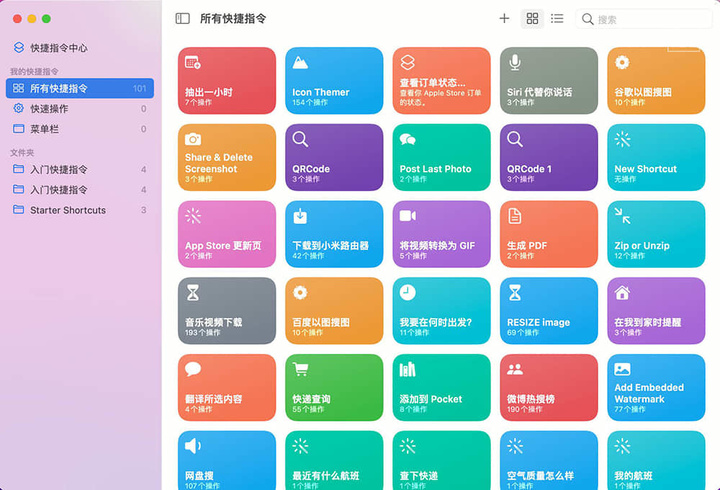This screenshot has width=720, height=490.
Task: Click the shopping cart icon on 快递查询
Action: 300,369
